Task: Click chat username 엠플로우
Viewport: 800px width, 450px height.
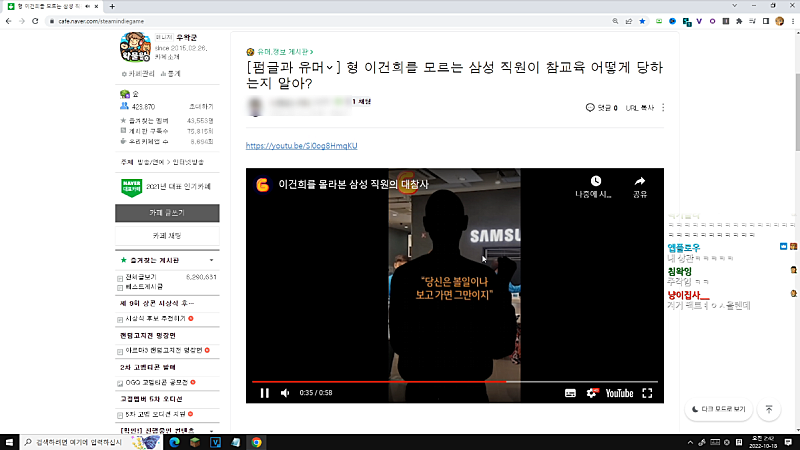Action: [684, 248]
